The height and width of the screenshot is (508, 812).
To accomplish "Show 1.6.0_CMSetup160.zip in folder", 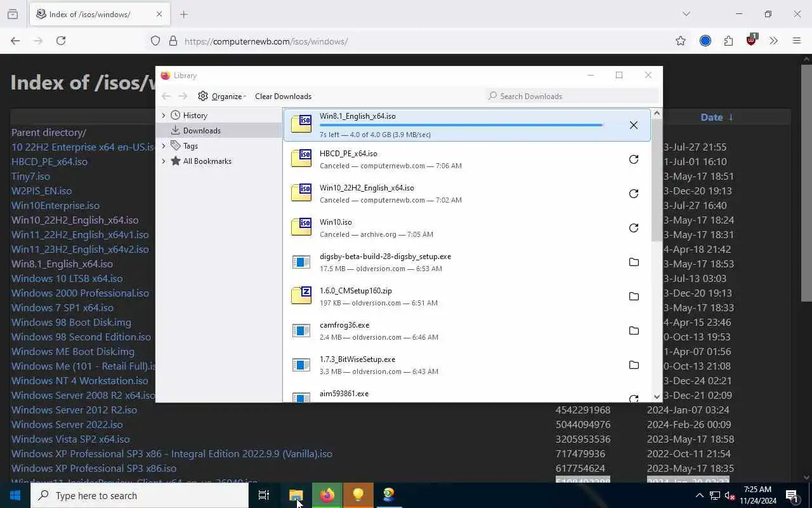I will (633, 297).
